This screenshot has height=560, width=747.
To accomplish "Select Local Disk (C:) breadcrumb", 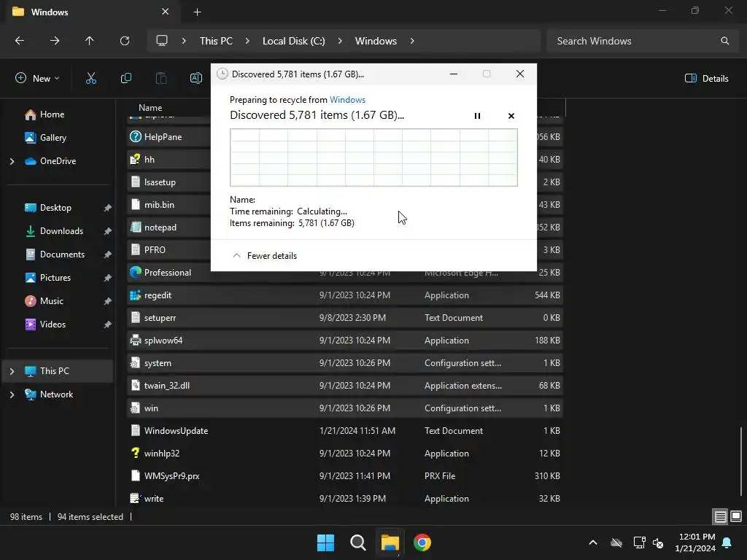I will (293, 41).
